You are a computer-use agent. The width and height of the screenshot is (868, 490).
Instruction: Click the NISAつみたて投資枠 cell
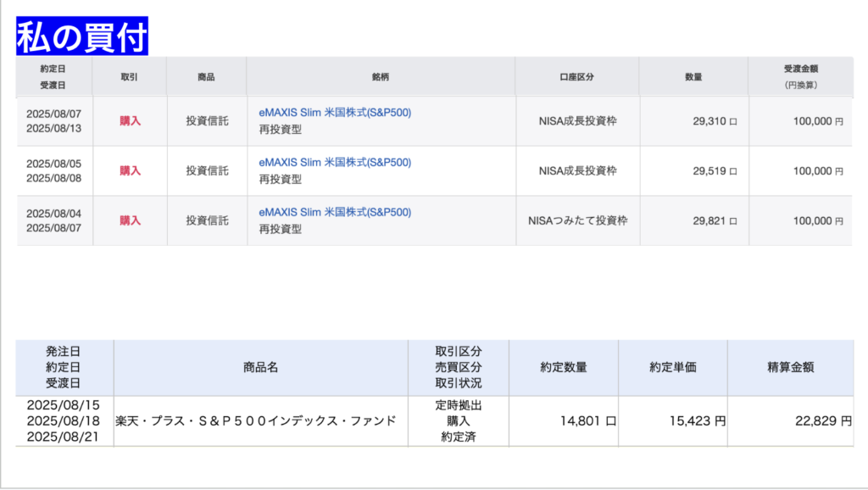point(577,221)
